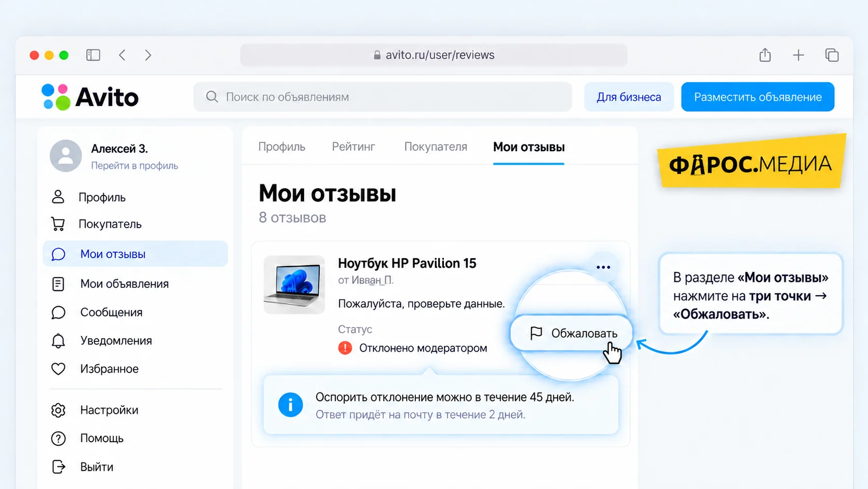Toggle the browser sidebar icon

93,55
